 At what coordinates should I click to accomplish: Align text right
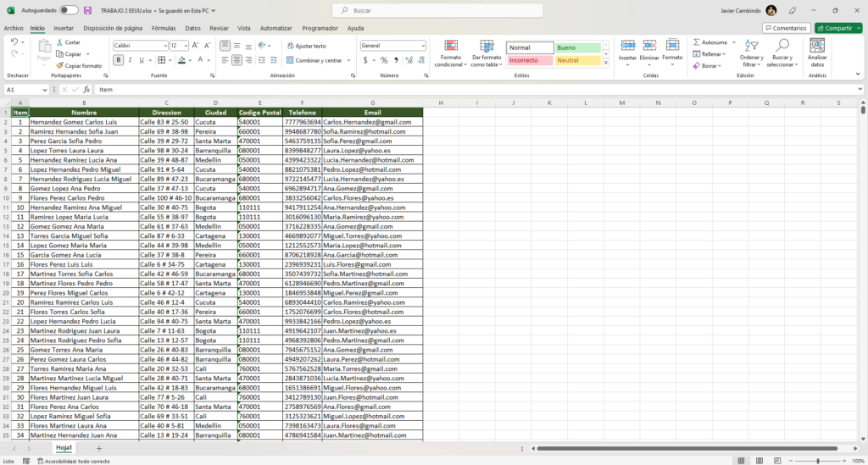(248, 60)
